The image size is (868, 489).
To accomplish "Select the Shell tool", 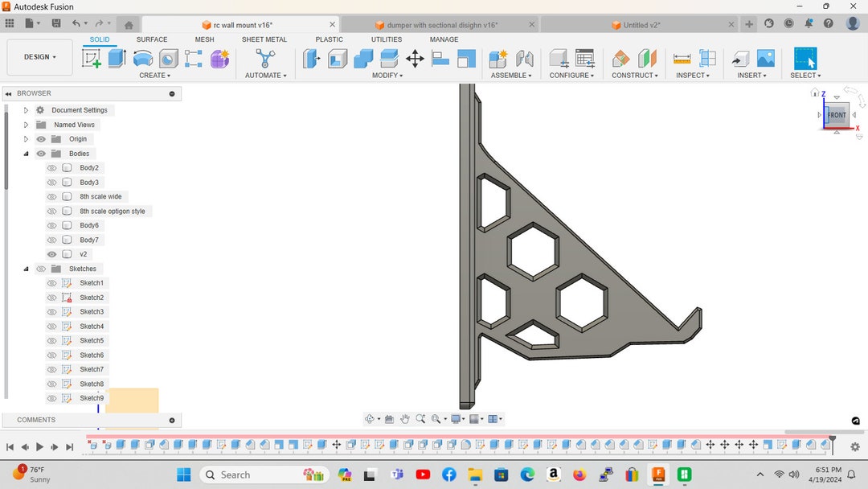I will (x=337, y=58).
